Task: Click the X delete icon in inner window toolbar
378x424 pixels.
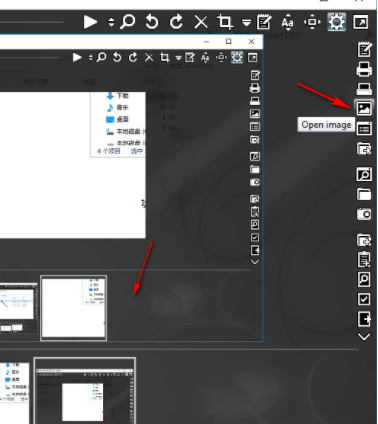Action: pyautogui.click(x=149, y=58)
